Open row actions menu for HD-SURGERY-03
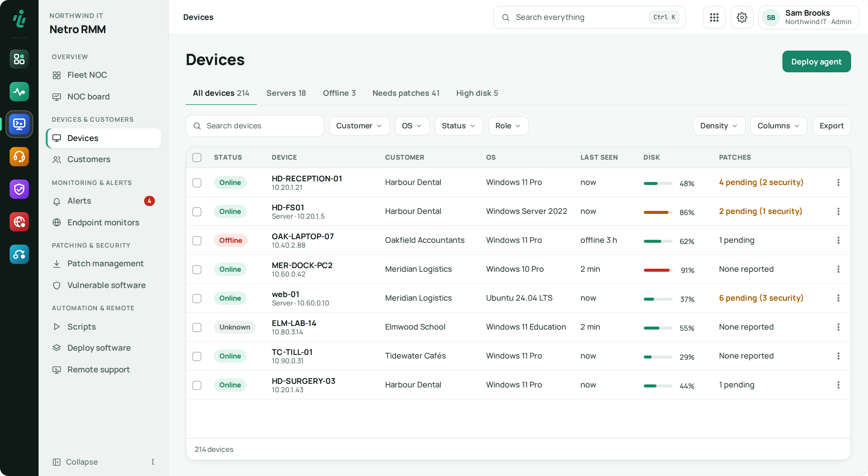This screenshot has width=868, height=476. tap(838, 385)
